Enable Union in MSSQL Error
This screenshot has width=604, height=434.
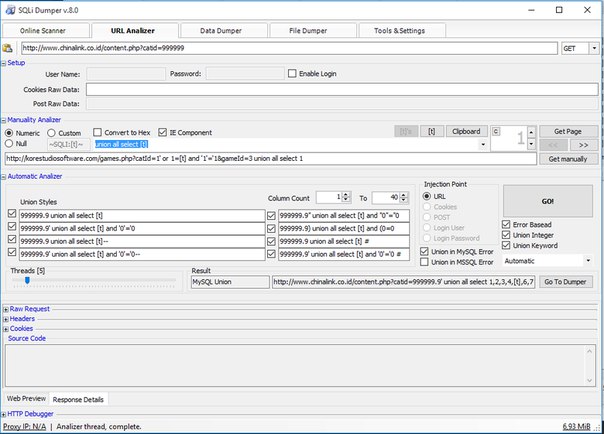tap(424, 262)
